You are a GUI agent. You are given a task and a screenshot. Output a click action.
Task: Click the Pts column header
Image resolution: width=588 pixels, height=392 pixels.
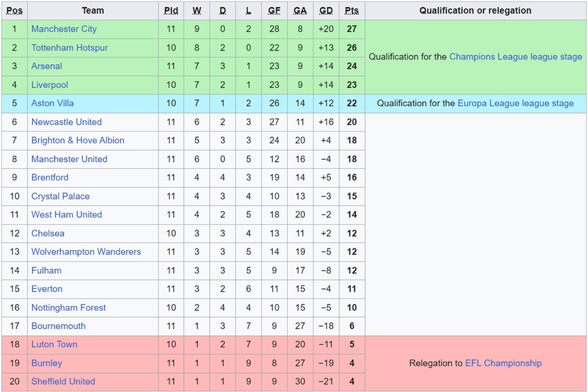click(351, 10)
